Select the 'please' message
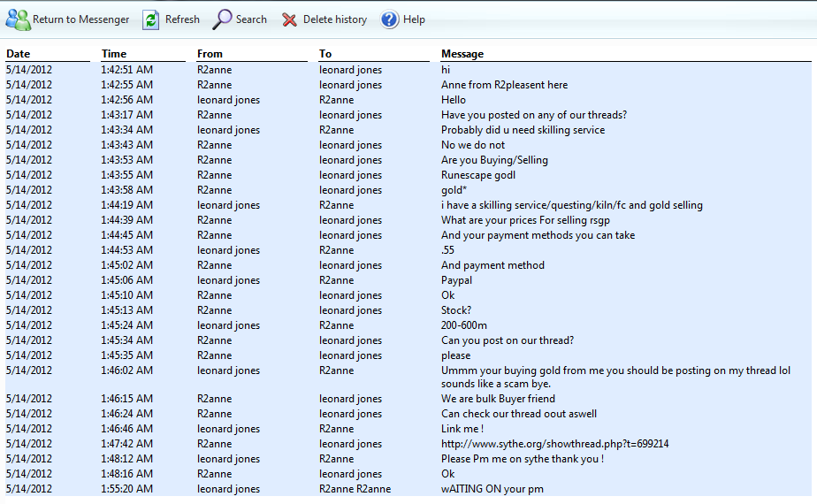Image resolution: width=817 pixels, height=504 pixels. [455, 355]
